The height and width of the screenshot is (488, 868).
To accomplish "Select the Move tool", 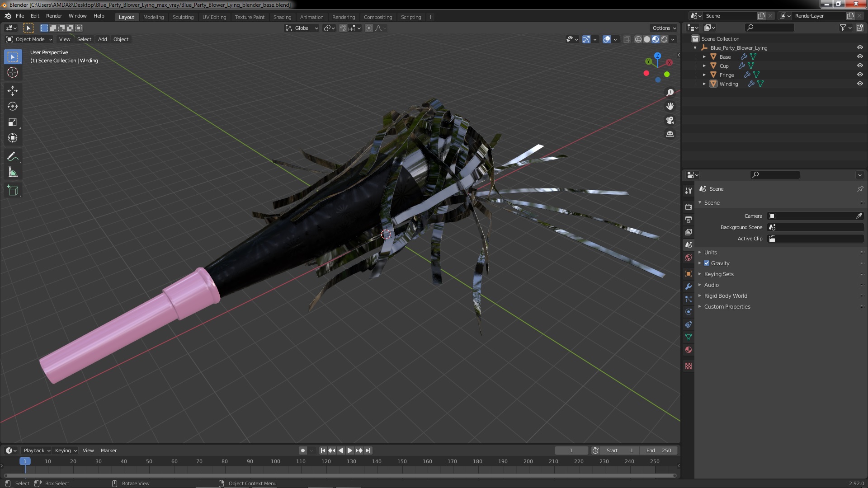I will [x=13, y=91].
